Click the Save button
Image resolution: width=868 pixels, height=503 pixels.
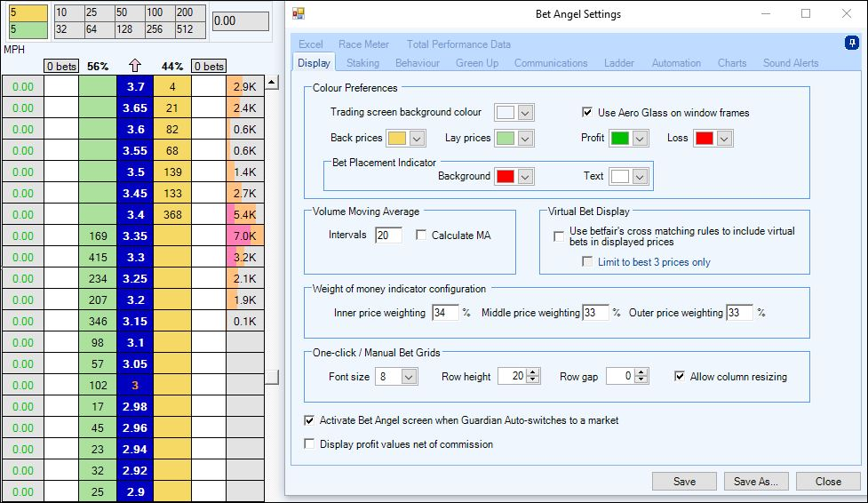[x=684, y=482]
